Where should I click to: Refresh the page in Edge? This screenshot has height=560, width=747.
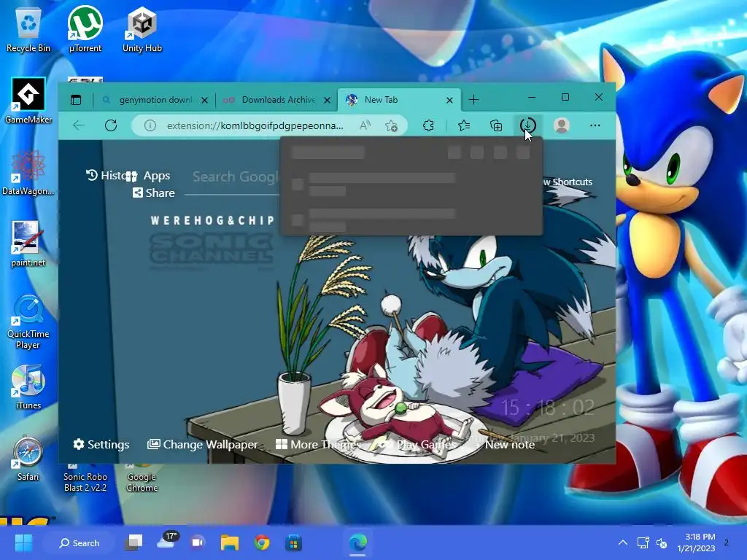[x=111, y=125]
